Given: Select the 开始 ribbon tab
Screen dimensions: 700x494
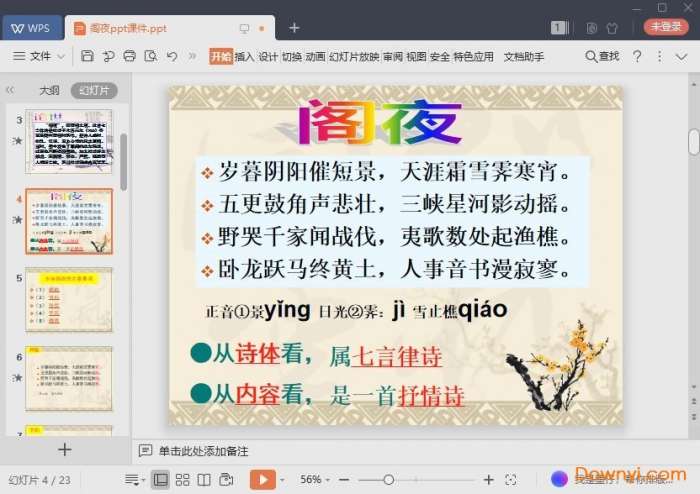Looking at the screenshot, I should pos(221,56).
